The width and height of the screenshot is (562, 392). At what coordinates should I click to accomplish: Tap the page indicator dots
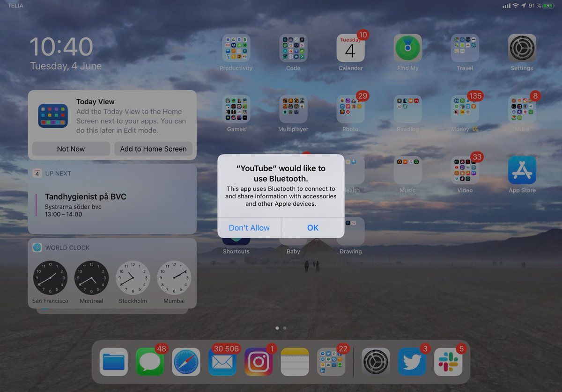pos(281,328)
